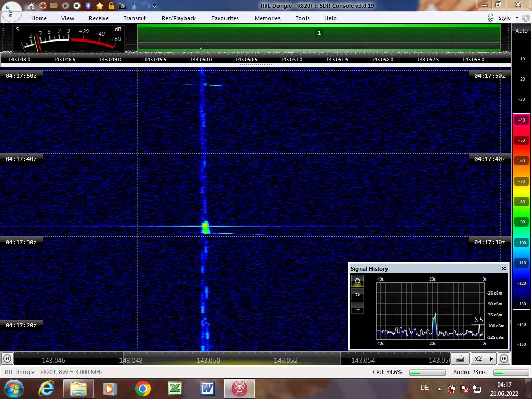Click the 143.050.0 frequency scale label
The image size is (532, 399).
[x=201, y=59]
